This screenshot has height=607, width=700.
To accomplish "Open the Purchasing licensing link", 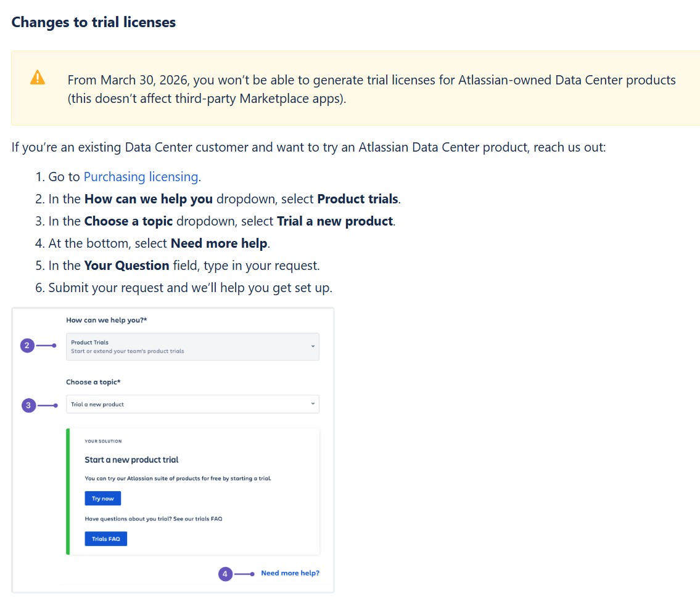I will tap(141, 177).
